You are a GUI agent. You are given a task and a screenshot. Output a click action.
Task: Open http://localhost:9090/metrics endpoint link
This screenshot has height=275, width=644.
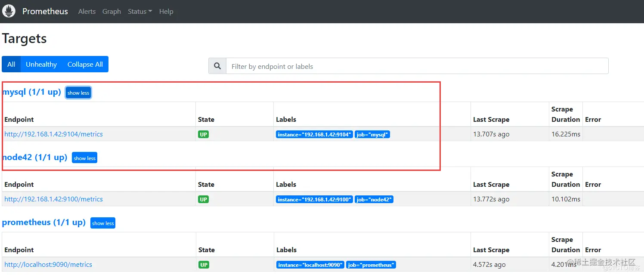click(48, 265)
